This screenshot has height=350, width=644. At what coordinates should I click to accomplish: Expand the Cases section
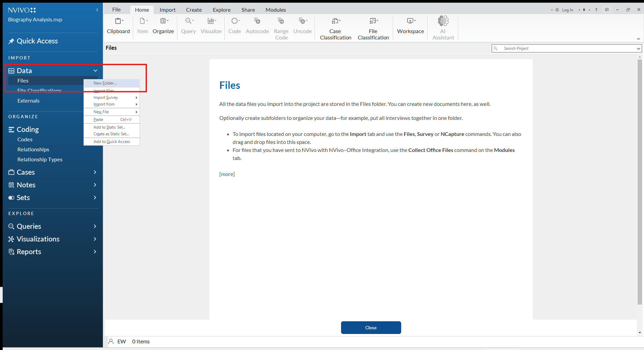coord(95,172)
